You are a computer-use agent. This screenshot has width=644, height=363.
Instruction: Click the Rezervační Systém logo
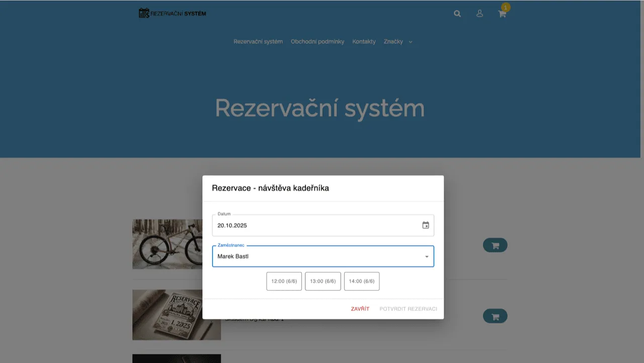(172, 13)
